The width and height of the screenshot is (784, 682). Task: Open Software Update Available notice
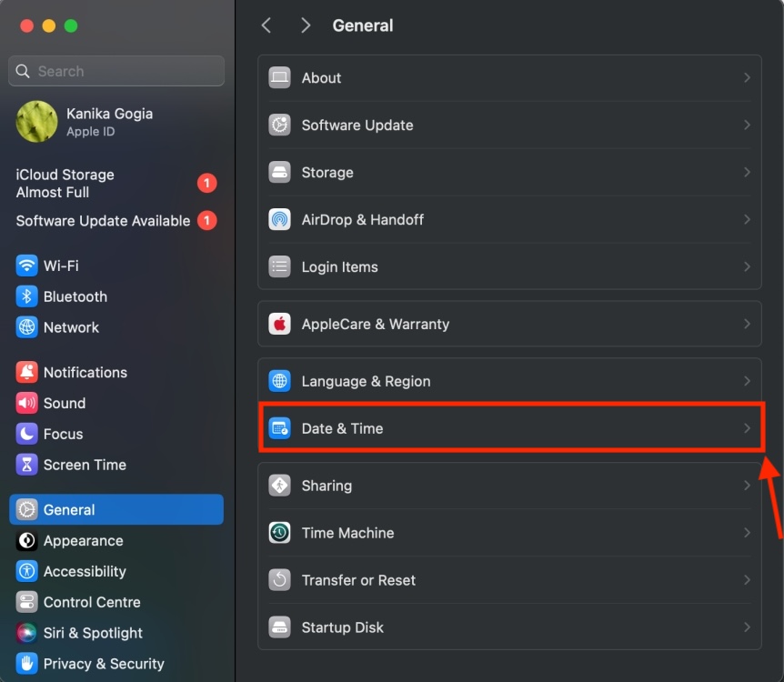(x=103, y=221)
